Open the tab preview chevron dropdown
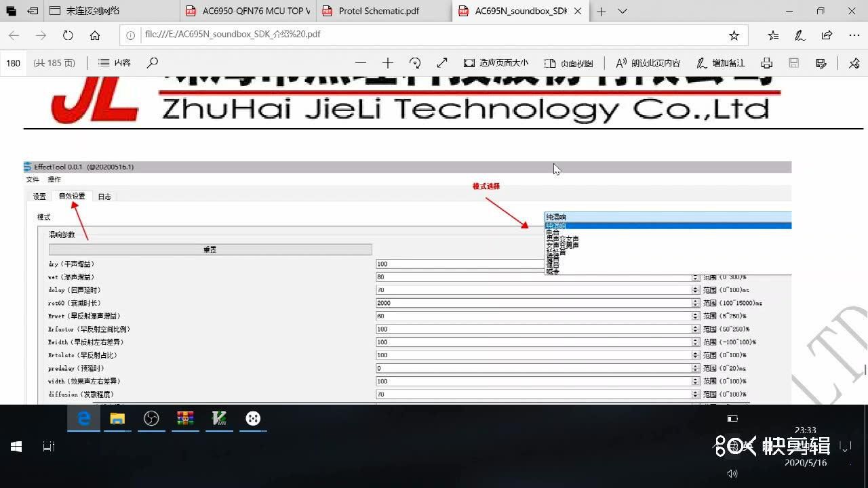The height and width of the screenshot is (488, 868). [623, 11]
